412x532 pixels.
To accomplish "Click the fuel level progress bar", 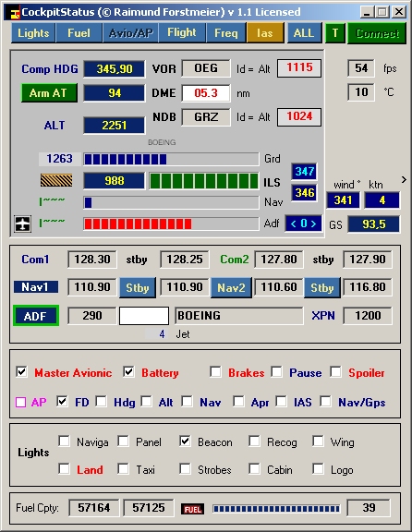I will pyautogui.click(x=276, y=509).
